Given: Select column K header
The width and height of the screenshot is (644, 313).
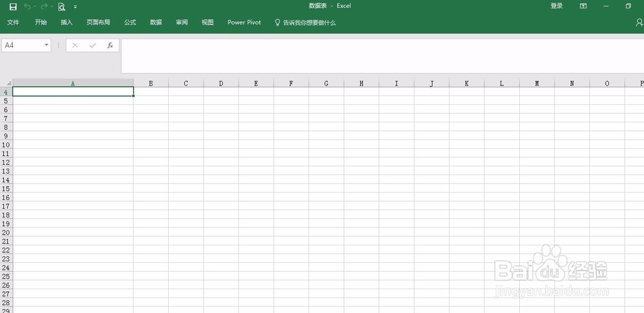Looking at the screenshot, I should 466,83.
